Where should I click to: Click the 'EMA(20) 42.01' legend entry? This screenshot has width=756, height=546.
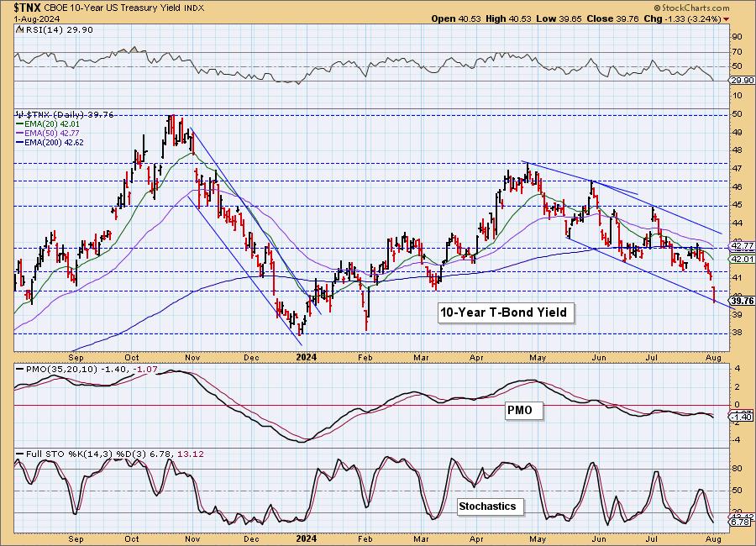click(x=52, y=124)
